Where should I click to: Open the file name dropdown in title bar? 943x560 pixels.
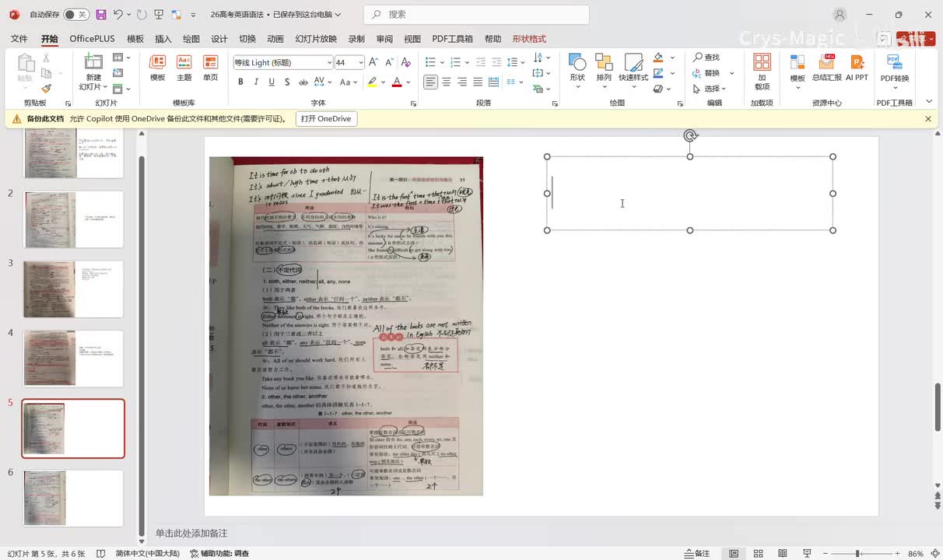(x=339, y=15)
